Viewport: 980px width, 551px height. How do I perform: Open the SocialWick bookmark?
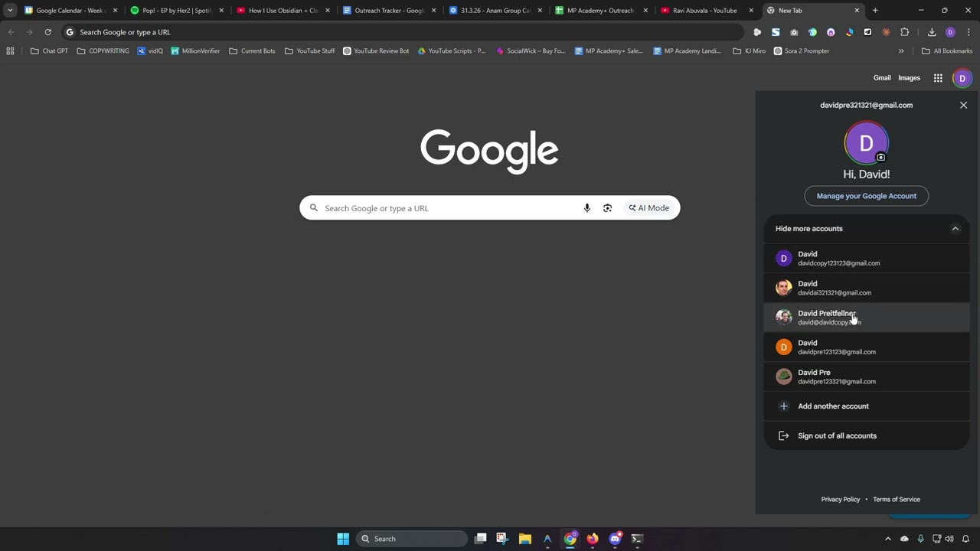[531, 51]
